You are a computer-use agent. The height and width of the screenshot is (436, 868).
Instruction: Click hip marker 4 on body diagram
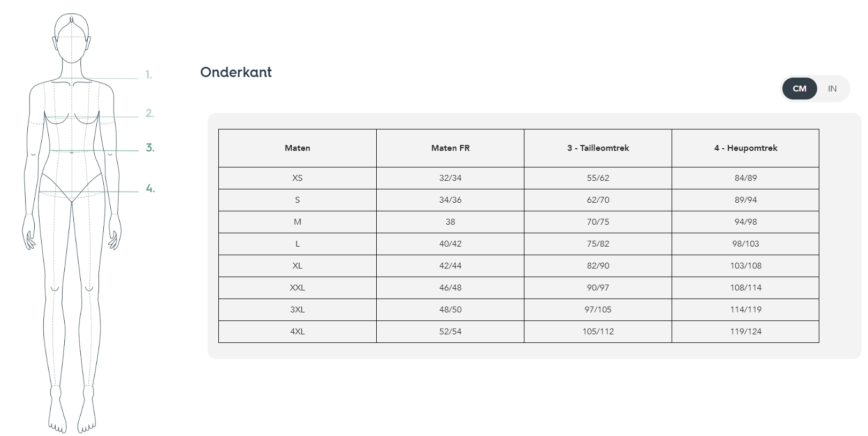pyautogui.click(x=150, y=188)
